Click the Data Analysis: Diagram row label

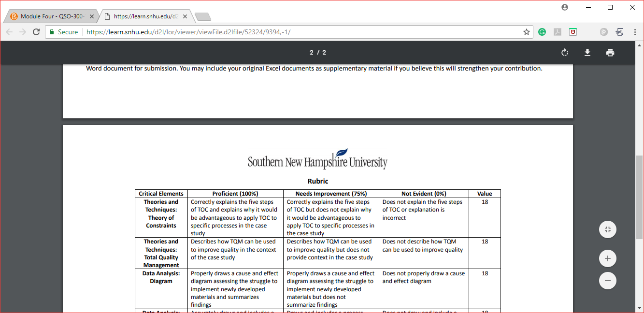(161, 277)
